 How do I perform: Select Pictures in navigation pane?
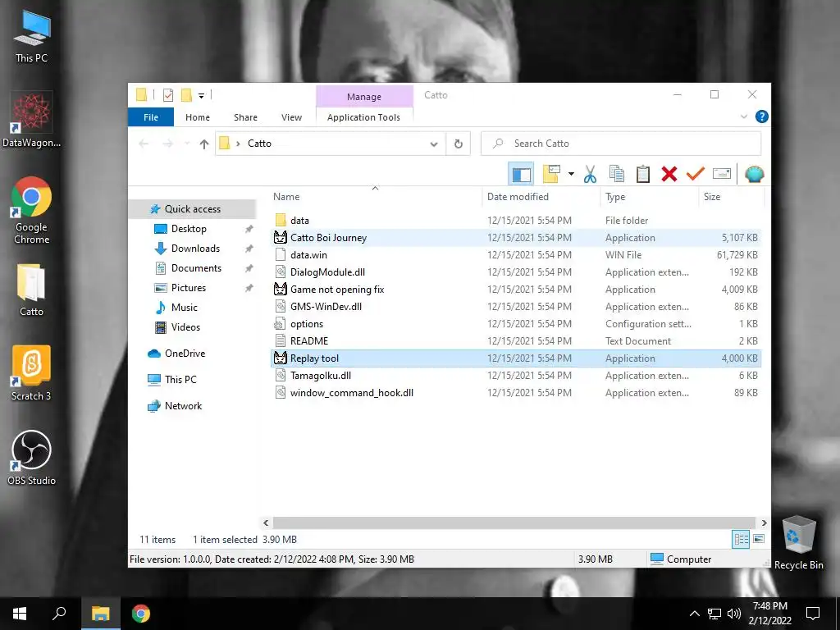click(189, 288)
